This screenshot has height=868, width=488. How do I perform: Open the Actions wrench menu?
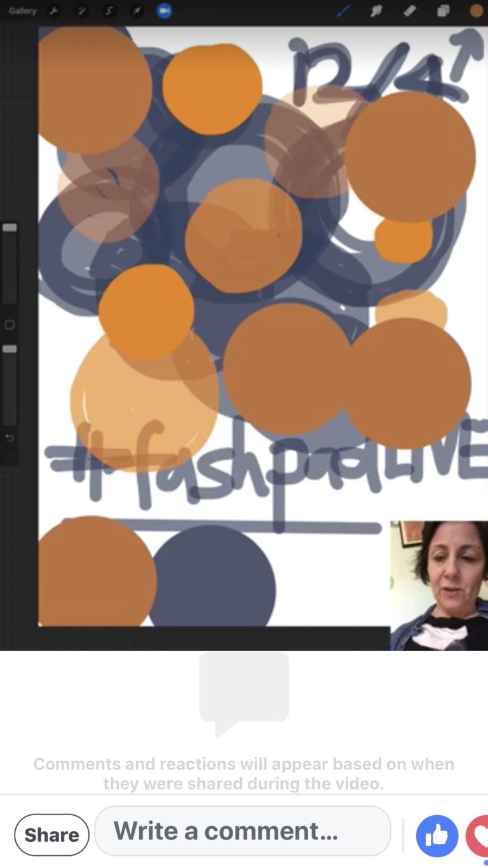(55, 11)
